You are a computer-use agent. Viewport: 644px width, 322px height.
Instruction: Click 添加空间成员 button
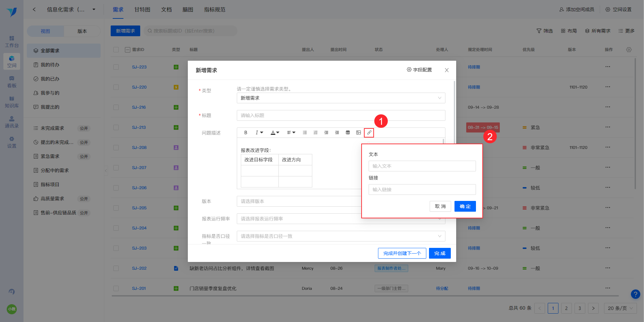577,9
